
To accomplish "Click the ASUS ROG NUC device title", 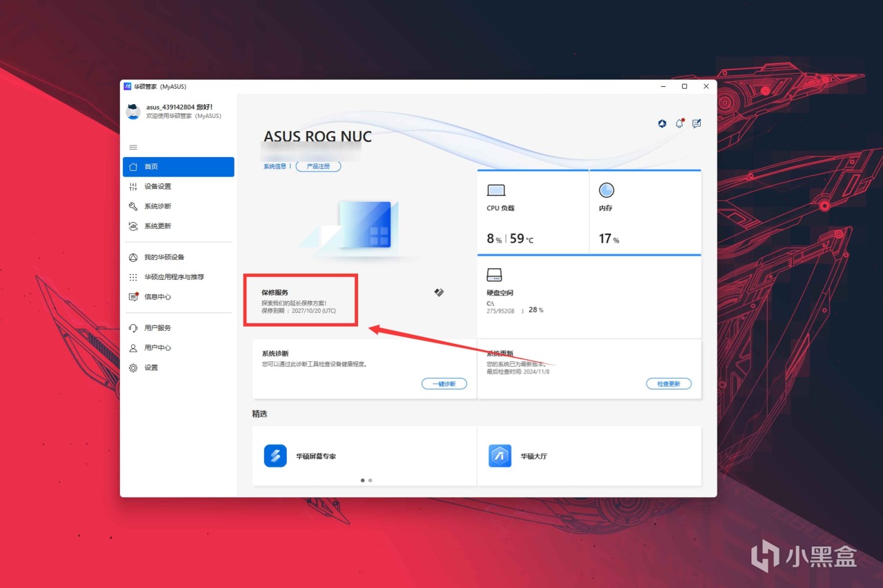I will pyautogui.click(x=317, y=136).
